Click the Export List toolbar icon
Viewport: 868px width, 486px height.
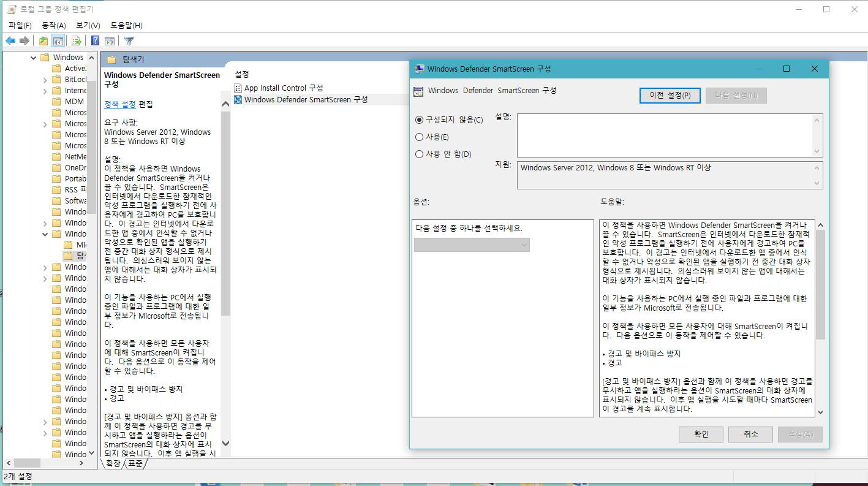pyautogui.click(x=77, y=41)
